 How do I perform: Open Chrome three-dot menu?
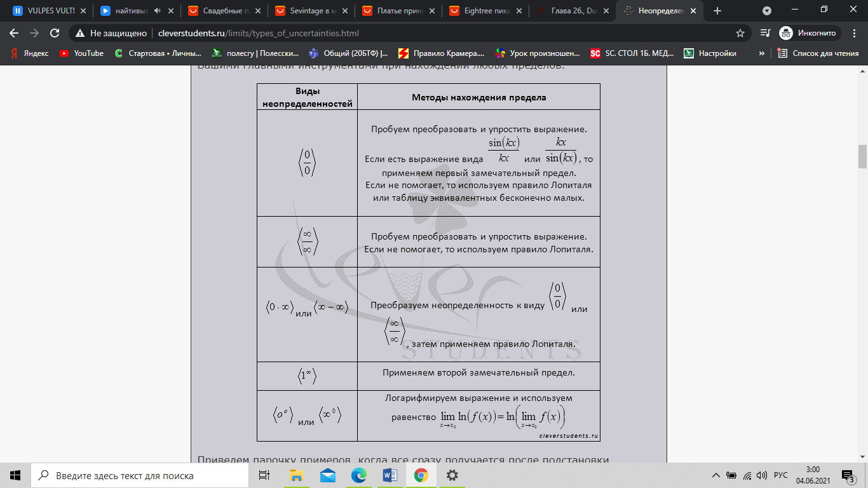pos(854,33)
